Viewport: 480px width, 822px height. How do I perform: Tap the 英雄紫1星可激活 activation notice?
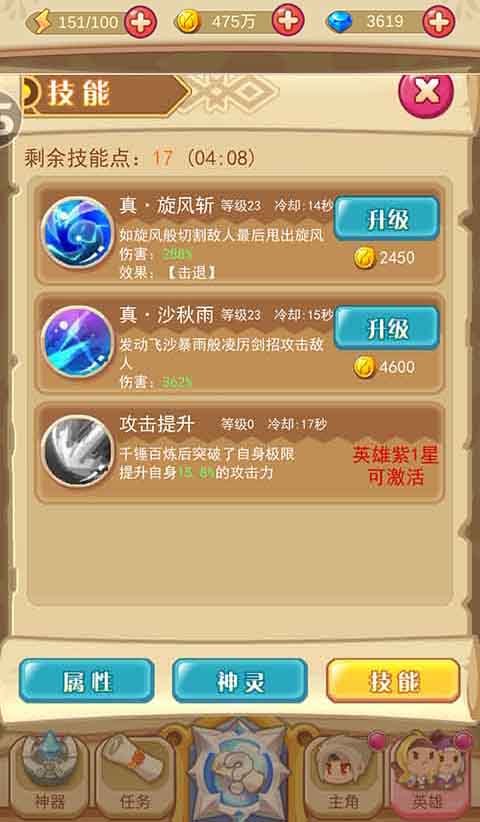pos(396,467)
